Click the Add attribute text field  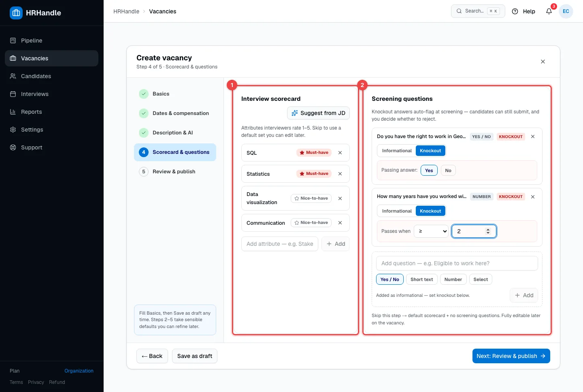coord(280,244)
